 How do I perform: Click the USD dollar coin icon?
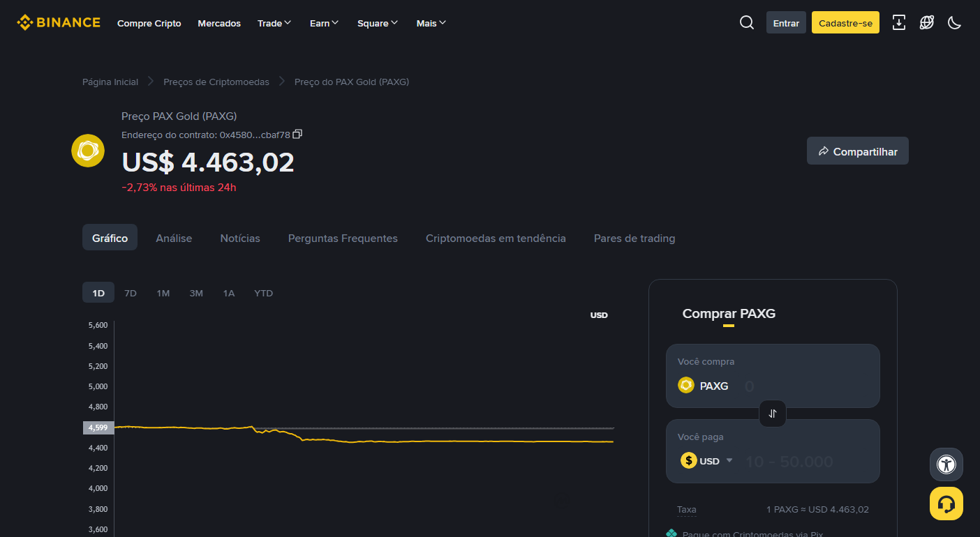point(689,460)
